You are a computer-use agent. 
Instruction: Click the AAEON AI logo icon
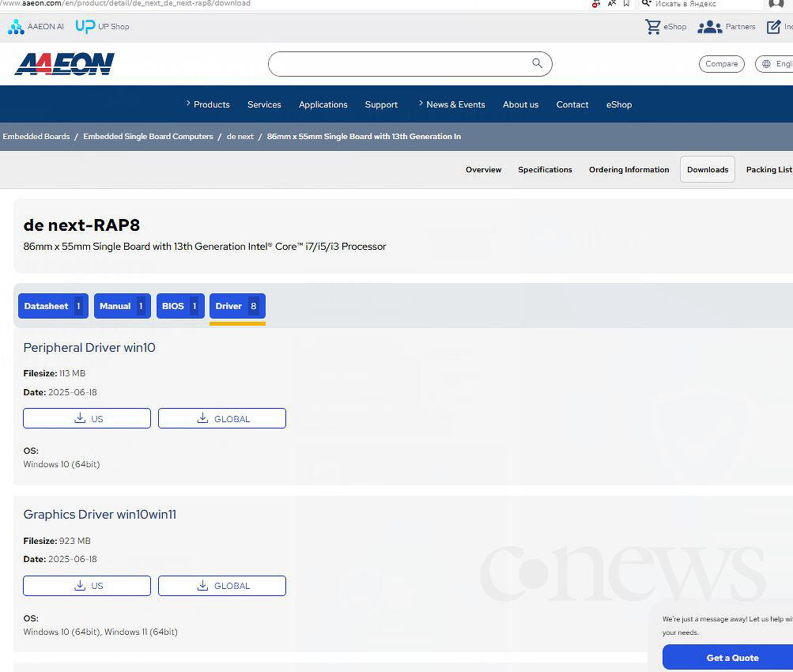pyautogui.click(x=16, y=27)
